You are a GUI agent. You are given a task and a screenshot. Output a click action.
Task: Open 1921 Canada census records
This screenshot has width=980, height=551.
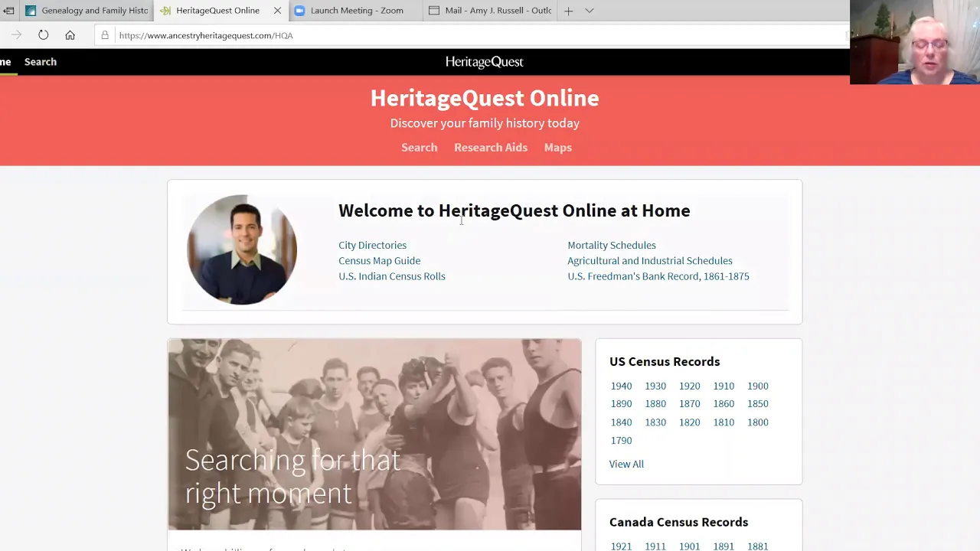pyautogui.click(x=622, y=546)
